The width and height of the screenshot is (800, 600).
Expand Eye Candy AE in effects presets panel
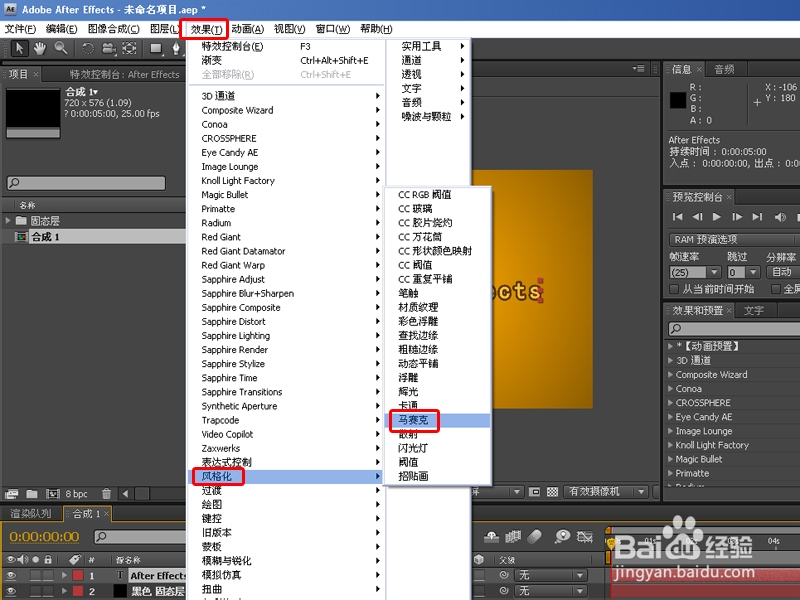[670, 417]
